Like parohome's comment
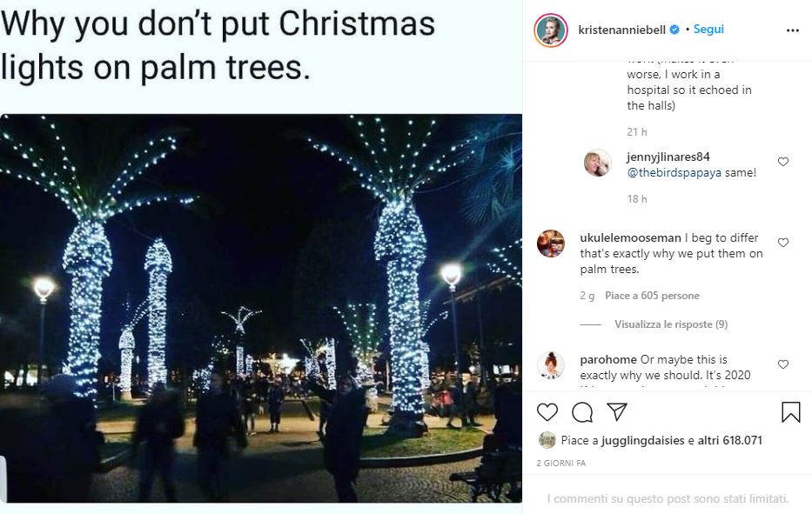The height and width of the screenshot is (514, 812). click(x=783, y=364)
